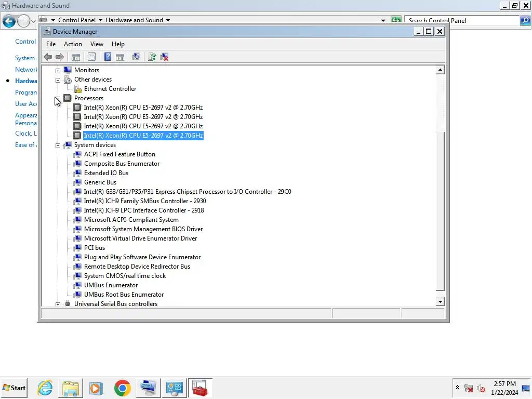Click scrollbar down arrow in device list
Image resolution: width=532 pixels, height=399 pixels.
click(x=440, y=302)
